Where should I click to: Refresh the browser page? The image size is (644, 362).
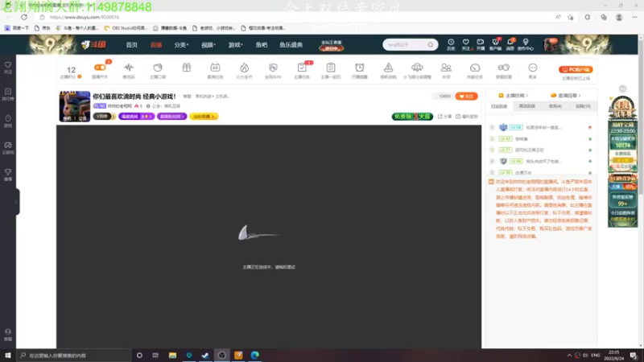click(x=24, y=17)
